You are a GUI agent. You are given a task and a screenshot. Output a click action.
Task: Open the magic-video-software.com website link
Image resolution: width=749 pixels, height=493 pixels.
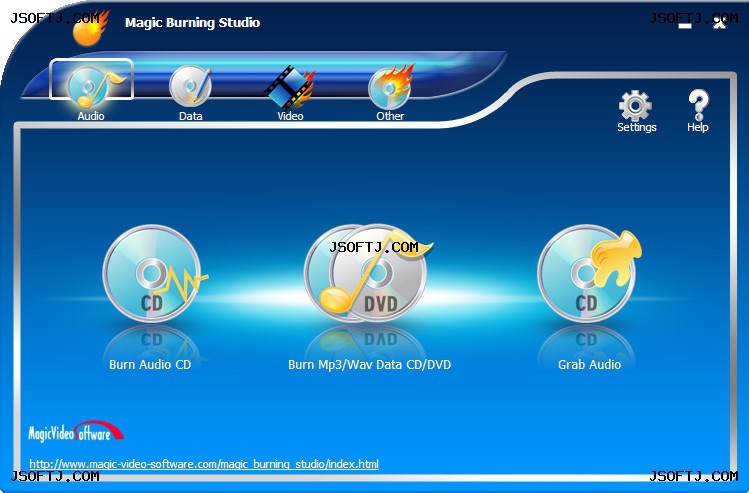tap(204, 464)
